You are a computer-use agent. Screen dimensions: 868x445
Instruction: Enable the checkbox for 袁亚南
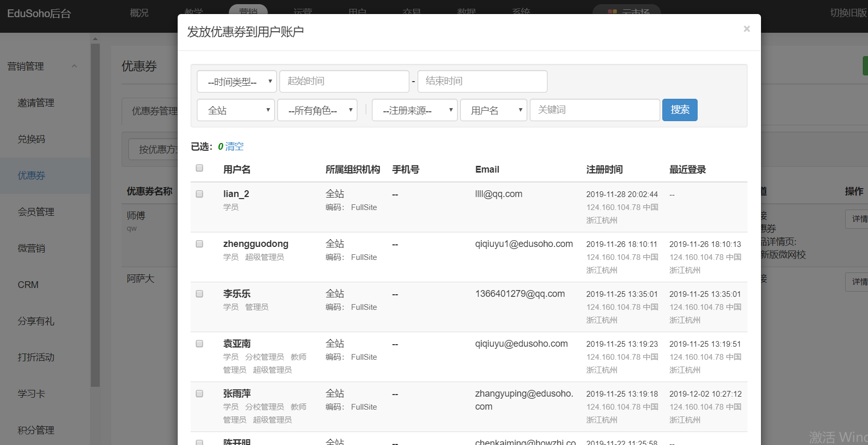pyautogui.click(x=199, y=344)
